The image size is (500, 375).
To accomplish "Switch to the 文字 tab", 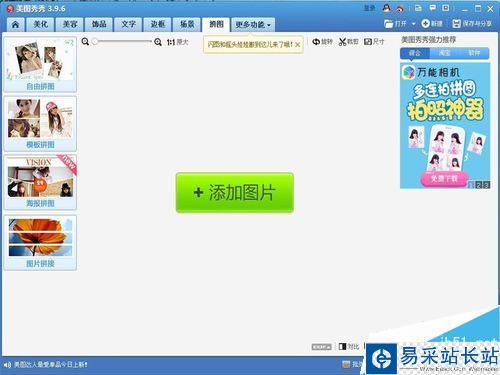I will (128, 24).
